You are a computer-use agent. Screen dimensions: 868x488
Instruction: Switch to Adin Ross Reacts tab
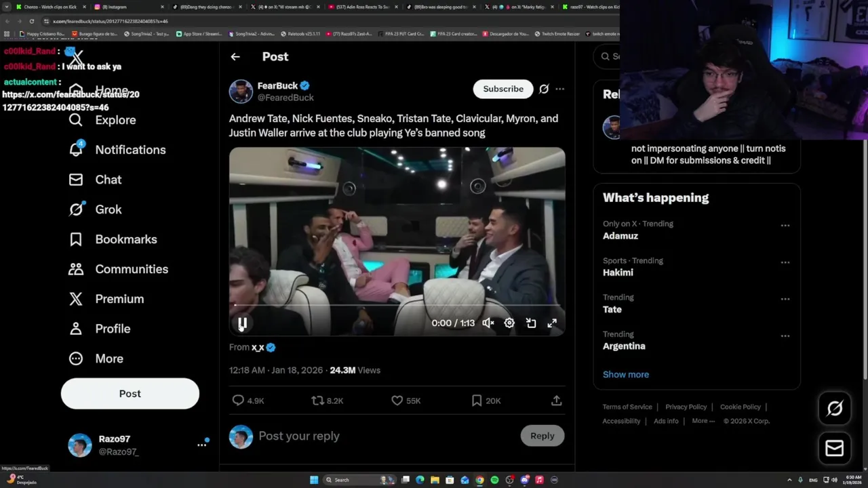point(363,7)
